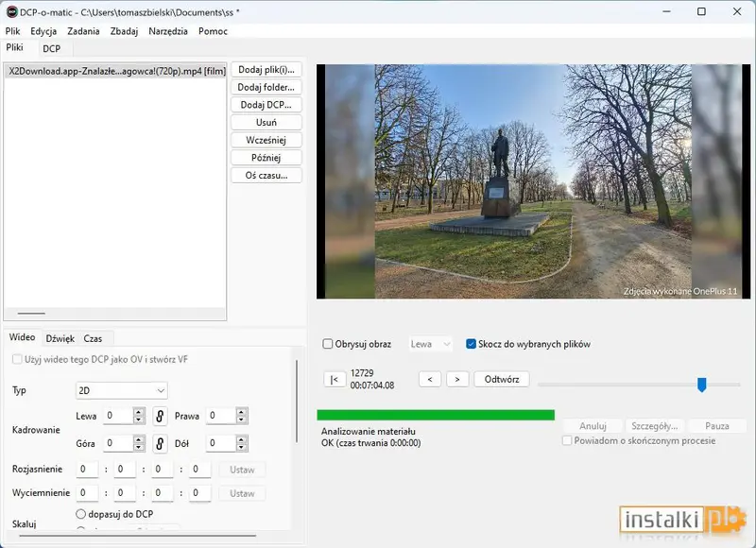
Task: Click the playback position slider handle
Action: (702, 385)
